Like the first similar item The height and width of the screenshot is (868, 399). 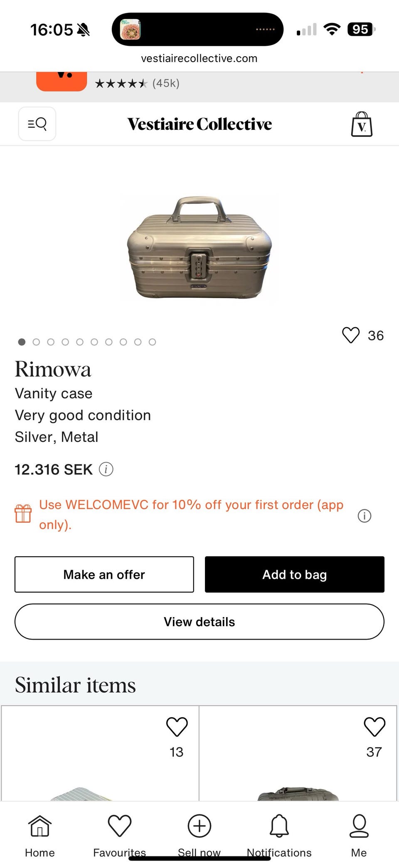tap(177, 727)
